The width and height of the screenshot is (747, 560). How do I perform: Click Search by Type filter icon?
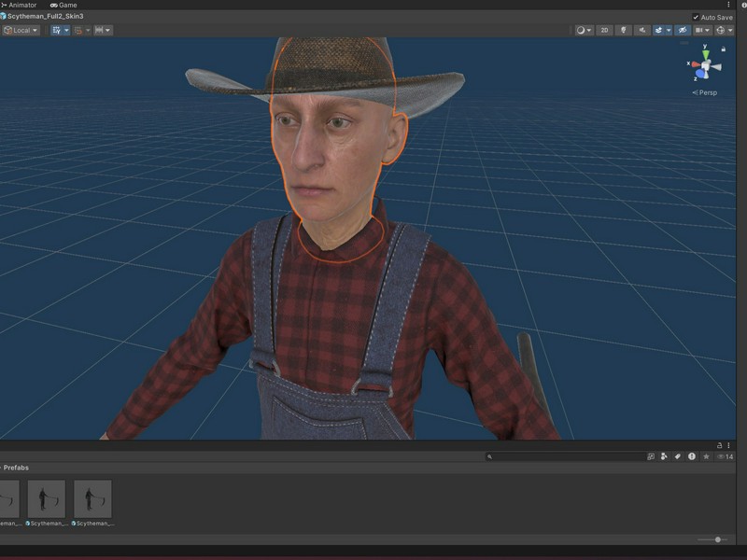click(664, 456)
